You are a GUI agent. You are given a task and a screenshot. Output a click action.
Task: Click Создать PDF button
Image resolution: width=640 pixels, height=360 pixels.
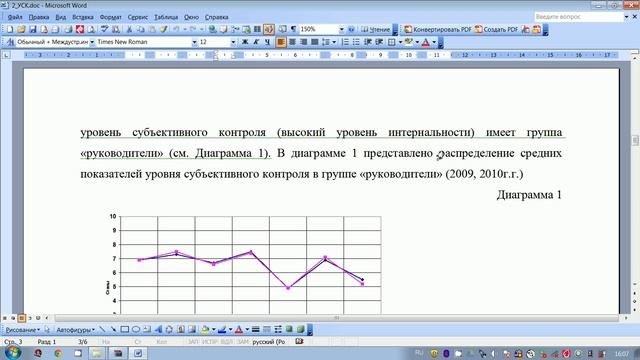(496, 29)
